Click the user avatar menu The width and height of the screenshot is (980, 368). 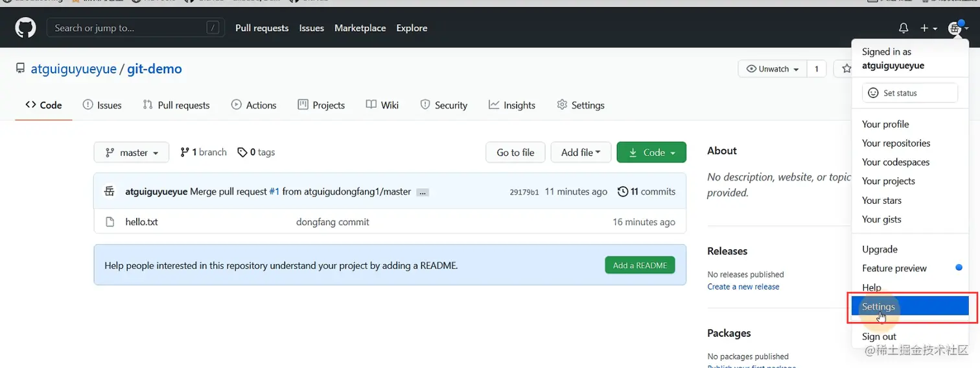tap(958, 28)
